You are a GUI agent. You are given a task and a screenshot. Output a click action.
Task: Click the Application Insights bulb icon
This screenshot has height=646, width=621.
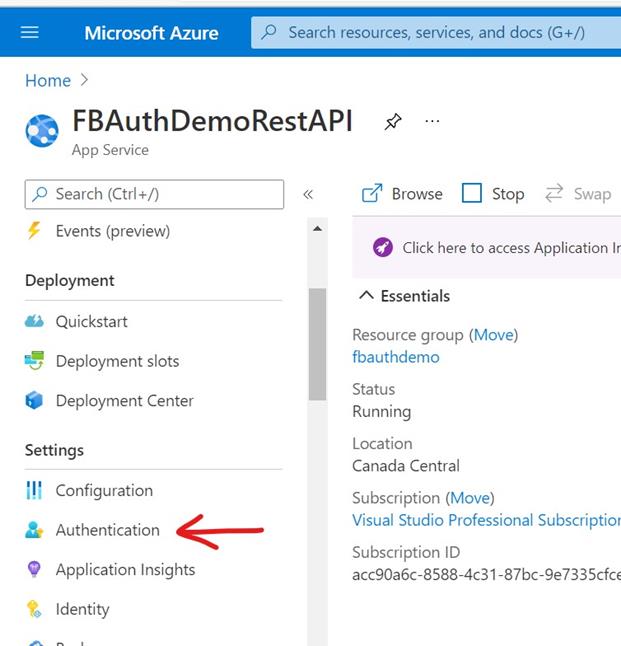point(34,569)
